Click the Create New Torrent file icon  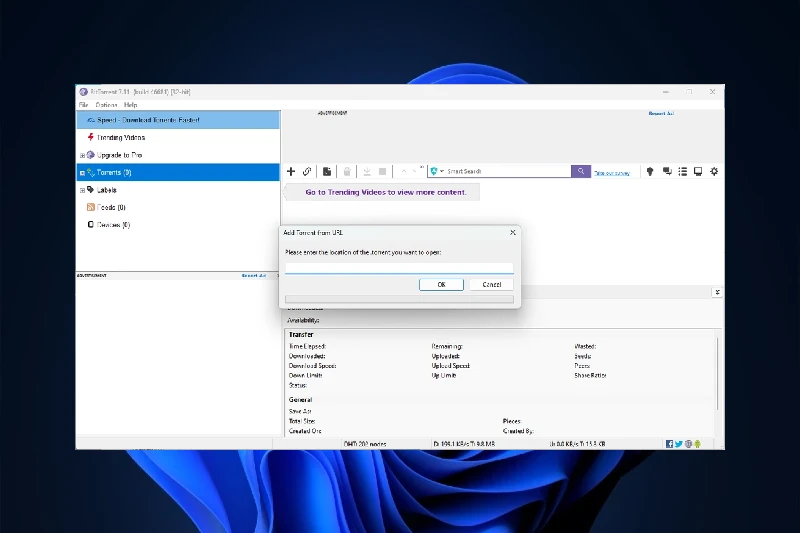click(327, 172)
